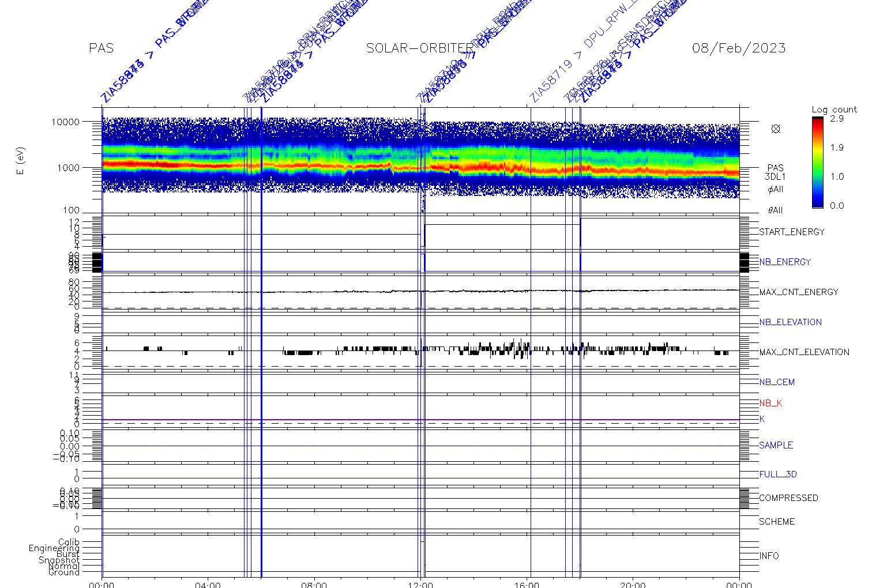The height and width of the screenshot is (588, 872).
Task: Click the 08/Feb/2023 date label
Action: tap(739, 48)
